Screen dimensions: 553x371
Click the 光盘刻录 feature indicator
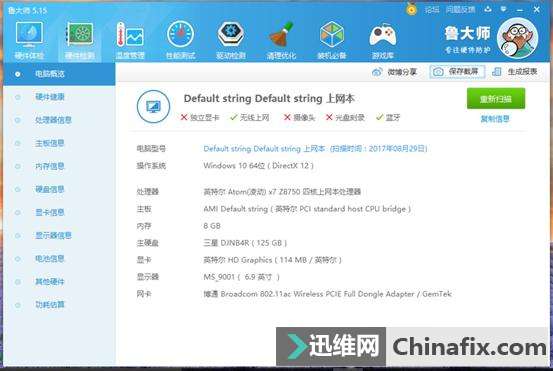345,117
